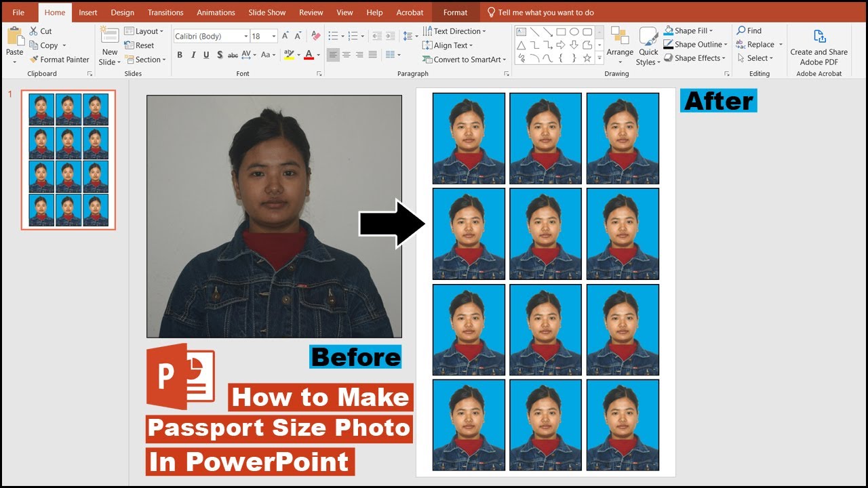This screenshot has width=868, height=488.
Task: Open the Clipboard dialog launcher
Action: [90, 73]
